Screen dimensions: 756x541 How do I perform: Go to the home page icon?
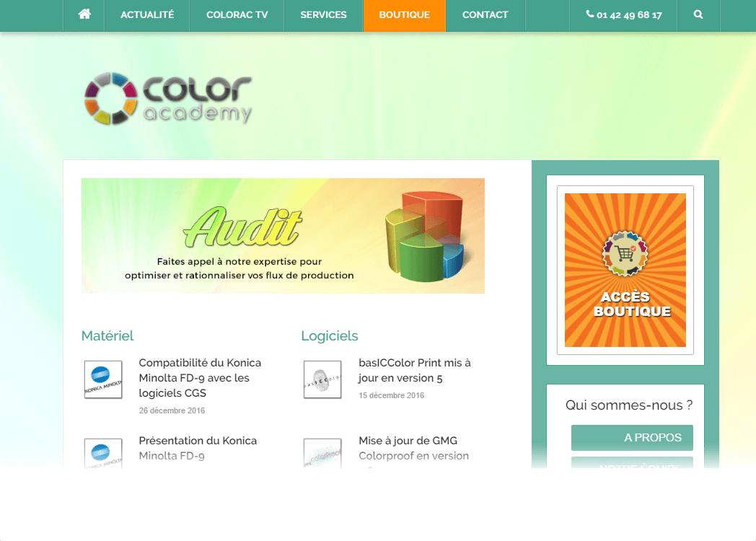(x=84, y=14)
